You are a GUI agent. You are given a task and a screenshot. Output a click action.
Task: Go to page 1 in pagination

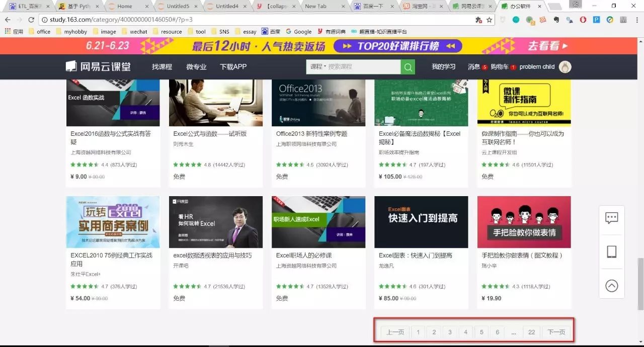[x=418, y=332]
